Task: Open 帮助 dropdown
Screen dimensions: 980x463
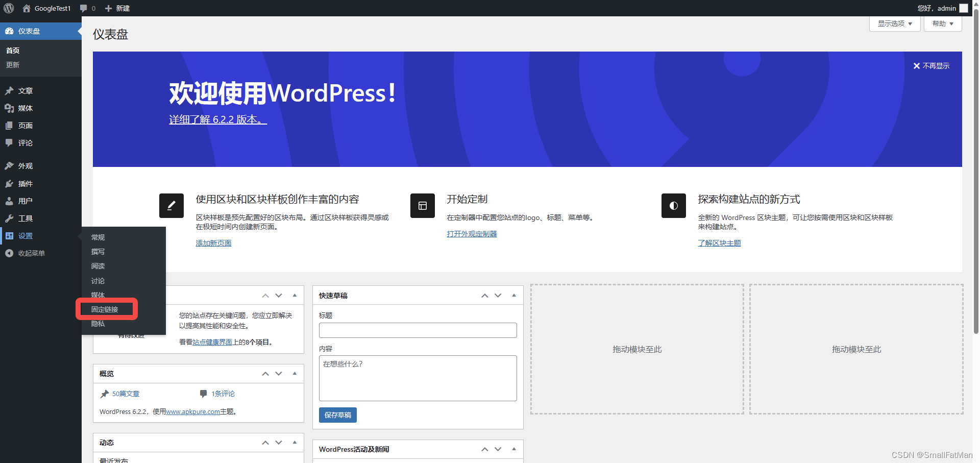Action: [x=943, y=23]
